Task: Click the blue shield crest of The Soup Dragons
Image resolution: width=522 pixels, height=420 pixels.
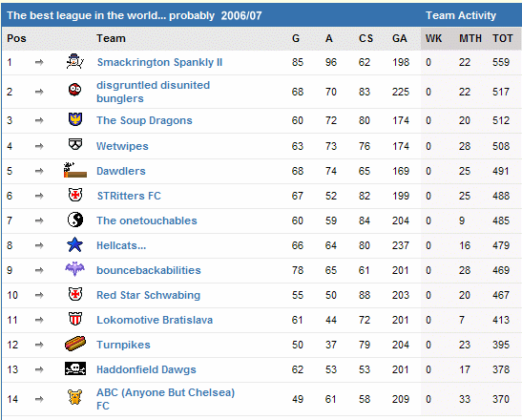Action: pyautogui.click(x=75, y=119)
